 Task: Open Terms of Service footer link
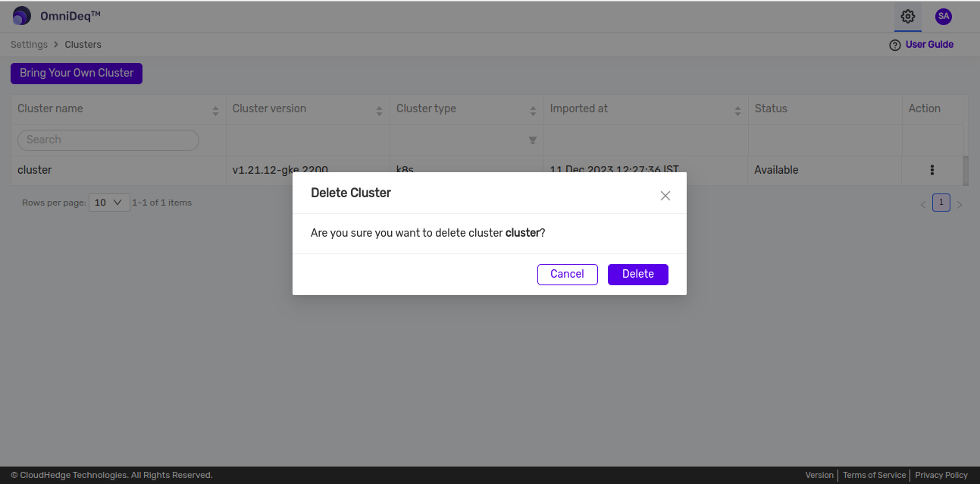point(874,475)
